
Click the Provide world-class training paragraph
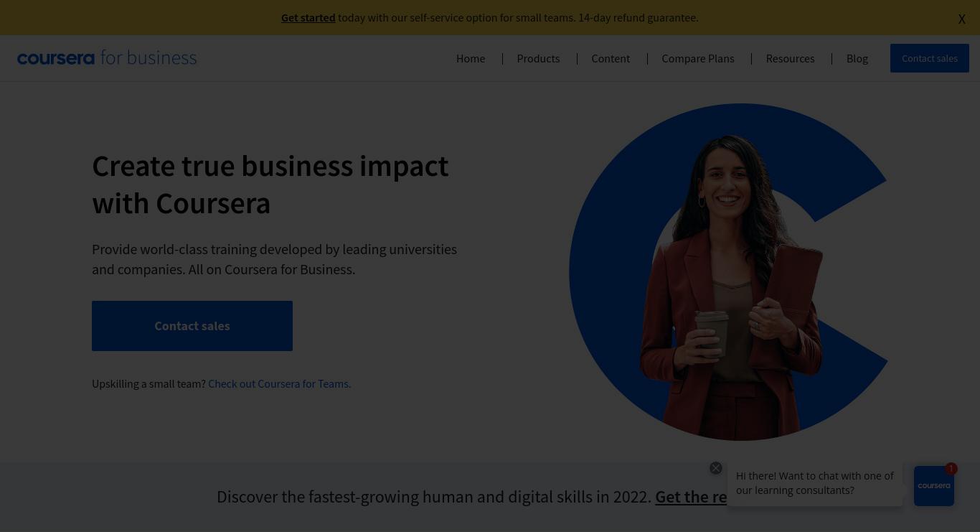pyautogui.click(x=274, y=259)
